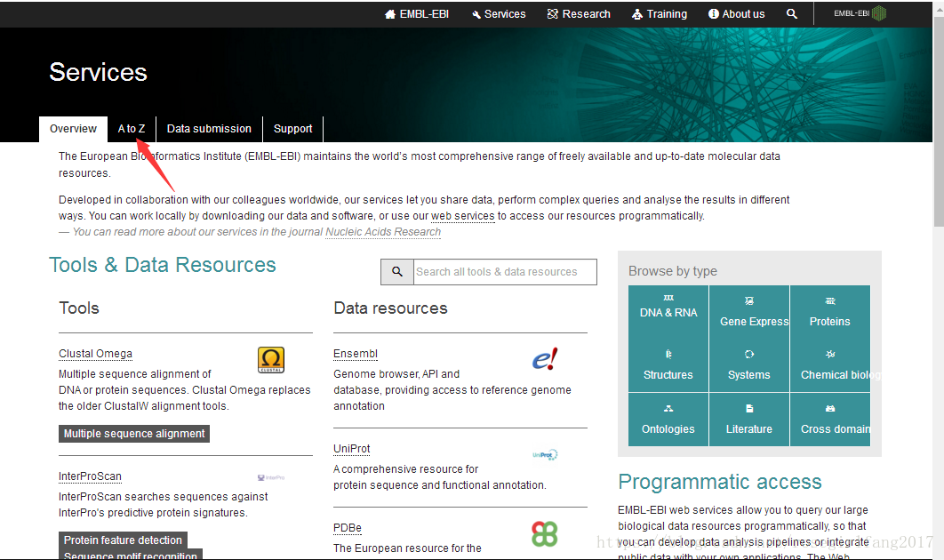
Task: Select the Multiple sequence alignment tag
Action: point(134,434)
